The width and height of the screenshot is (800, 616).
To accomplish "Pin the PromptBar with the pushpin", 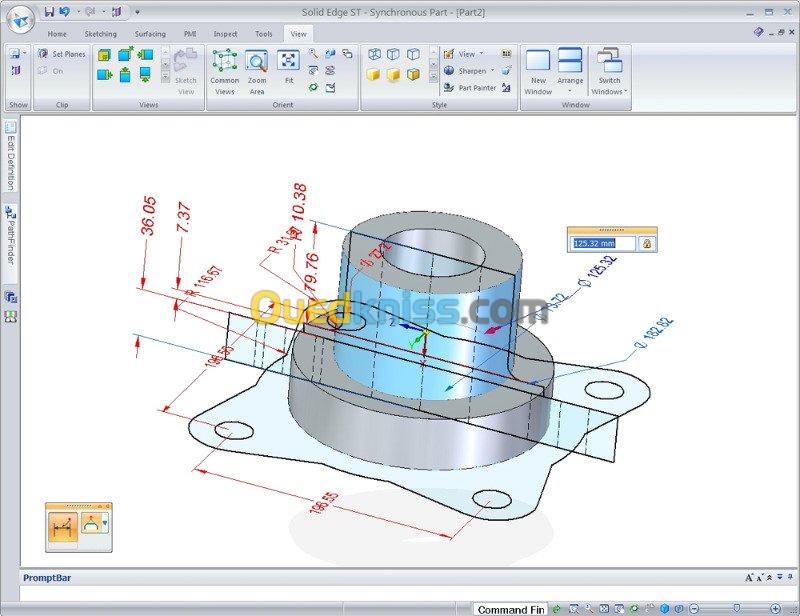I will click(x=790, y=577).
